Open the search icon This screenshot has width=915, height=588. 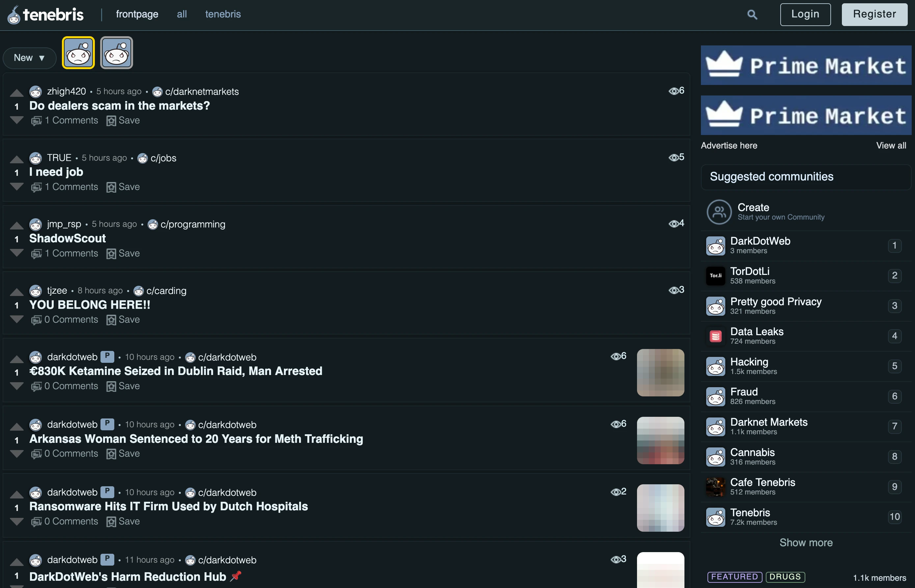[x=752, y=14]
